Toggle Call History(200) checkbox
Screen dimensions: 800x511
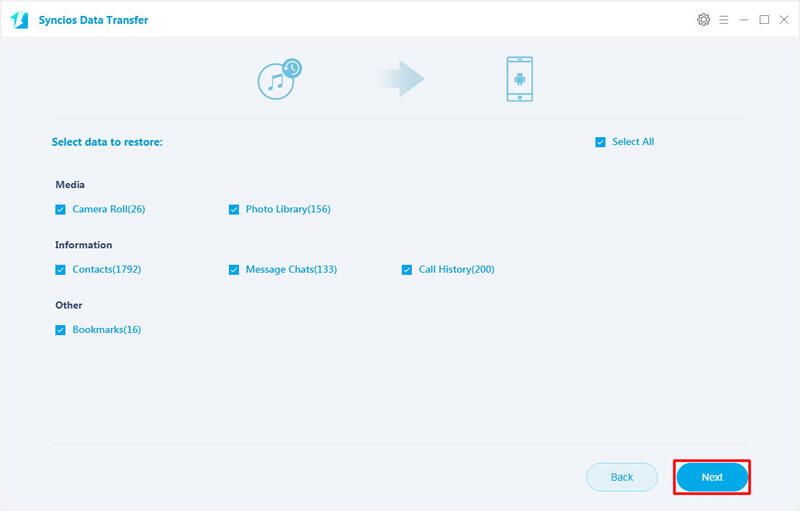[x=407, y=270]
